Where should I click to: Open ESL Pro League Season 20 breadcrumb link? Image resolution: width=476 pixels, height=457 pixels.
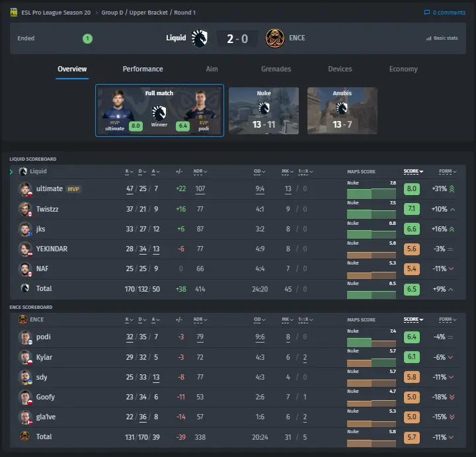tap(56, 13)
